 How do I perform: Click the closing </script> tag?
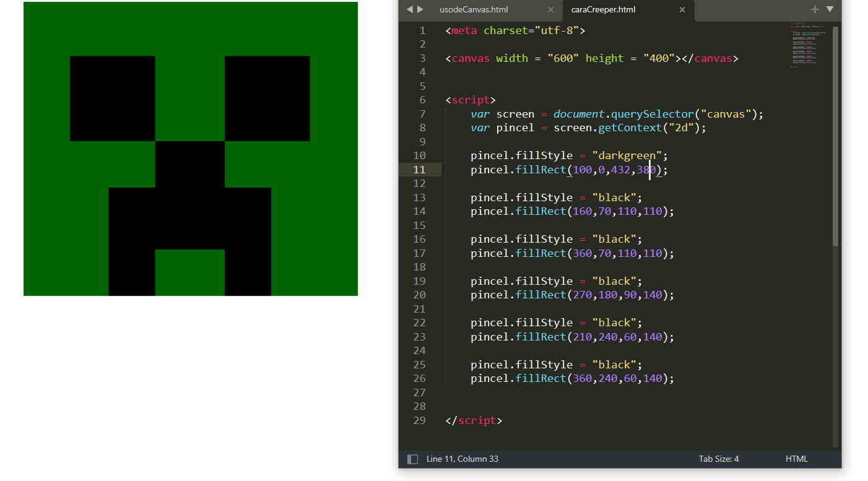click(x=474, y=420)
